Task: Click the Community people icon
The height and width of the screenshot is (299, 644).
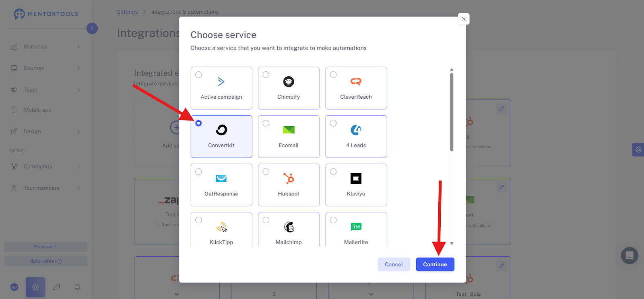Action: [x=14, y=166]
